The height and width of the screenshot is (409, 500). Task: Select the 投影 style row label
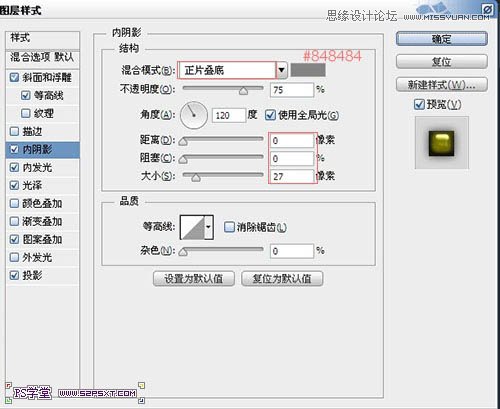(32, 275)
